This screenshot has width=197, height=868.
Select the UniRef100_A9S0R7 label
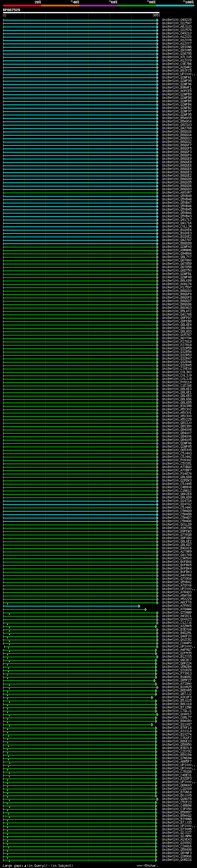point(177,193)
